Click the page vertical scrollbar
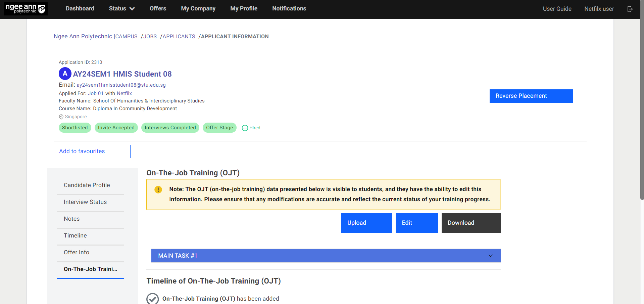644x304 pixels. pos(642,101)
